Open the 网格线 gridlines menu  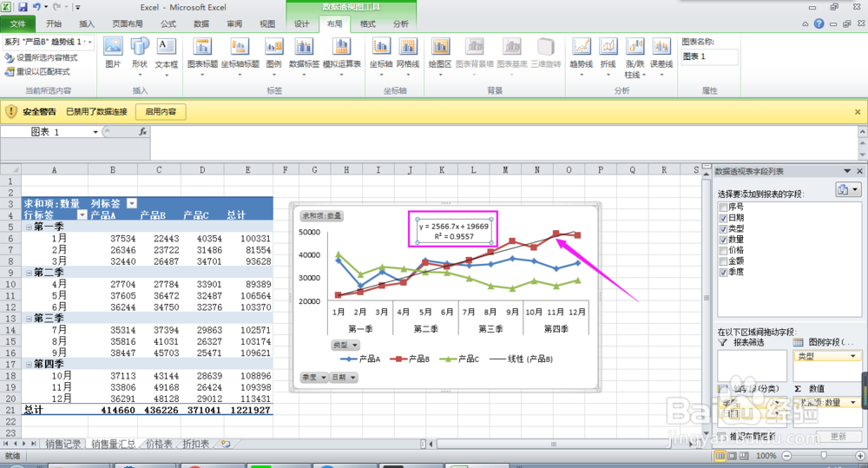[408, 57]
